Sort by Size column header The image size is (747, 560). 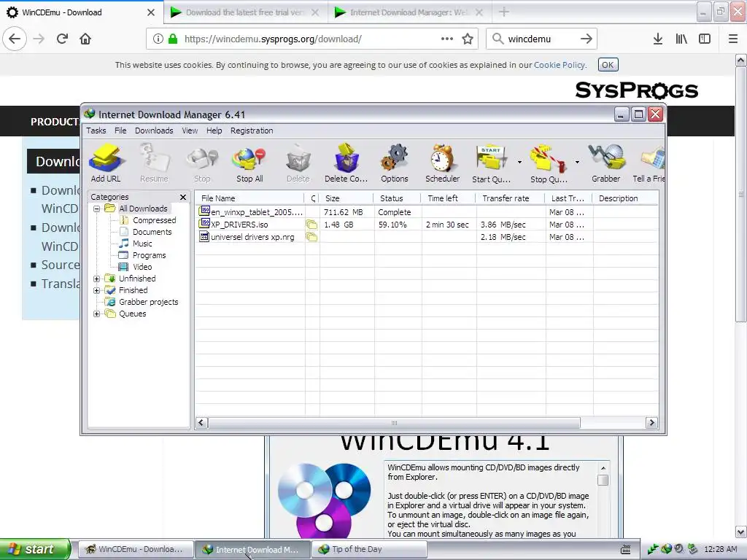point(345,198)
